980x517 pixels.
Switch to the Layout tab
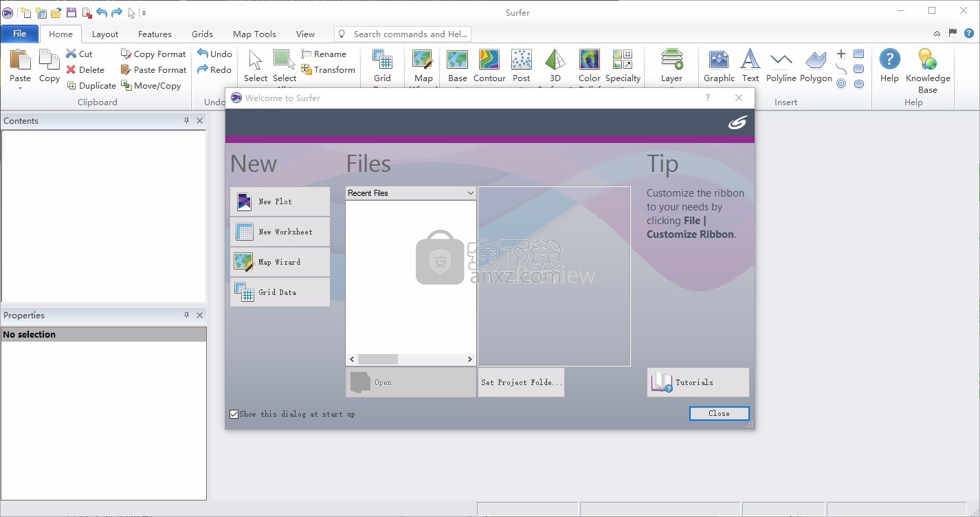point(105,34)
